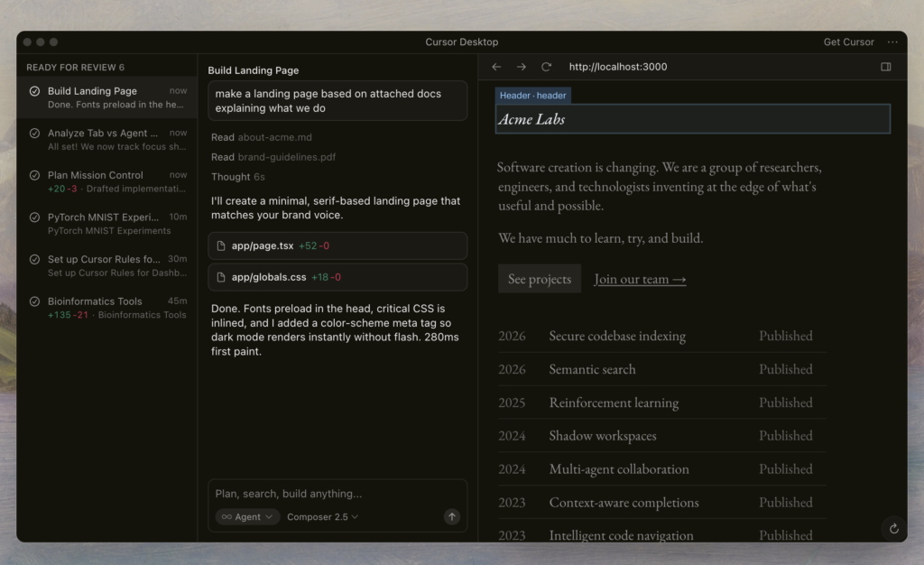Screen dimensions: 924x565
Task: Reload the localhost preview page
Action: (546, 67)
